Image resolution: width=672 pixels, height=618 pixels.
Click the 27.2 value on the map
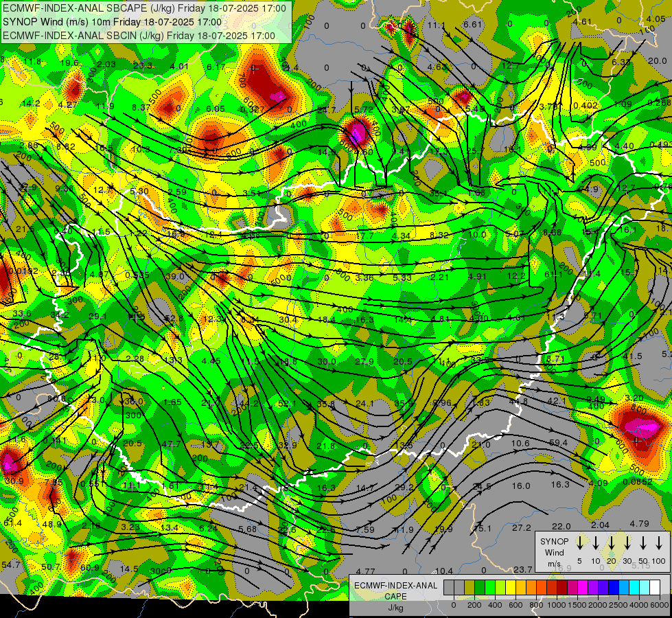[x=522, y=527]
